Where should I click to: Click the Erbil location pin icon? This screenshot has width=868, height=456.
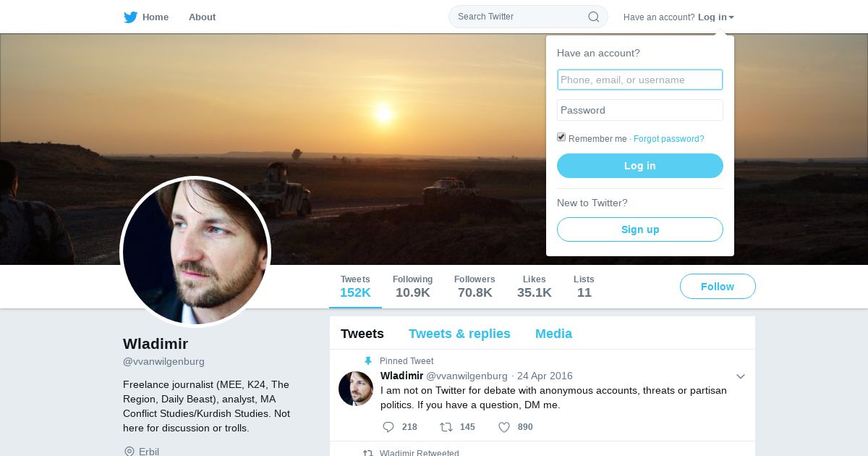[129, 452]
